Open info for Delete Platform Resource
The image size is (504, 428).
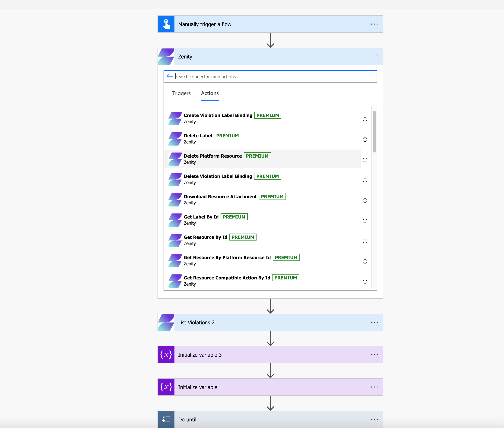[365, 160]
